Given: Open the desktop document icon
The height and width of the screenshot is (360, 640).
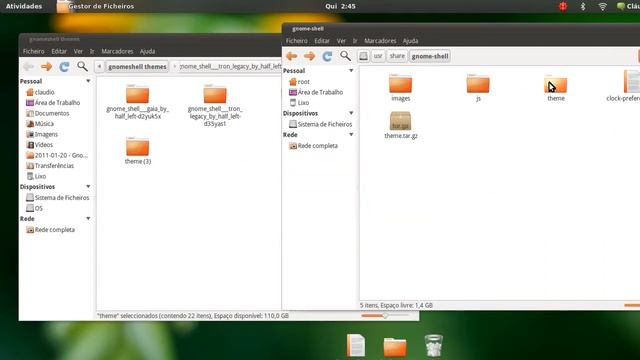Looking at the screenshot, I should click(x=356, y=345).
